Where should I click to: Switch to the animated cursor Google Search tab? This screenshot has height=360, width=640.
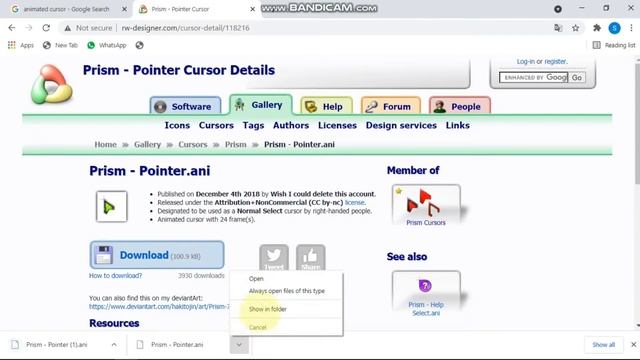point(67,9)
